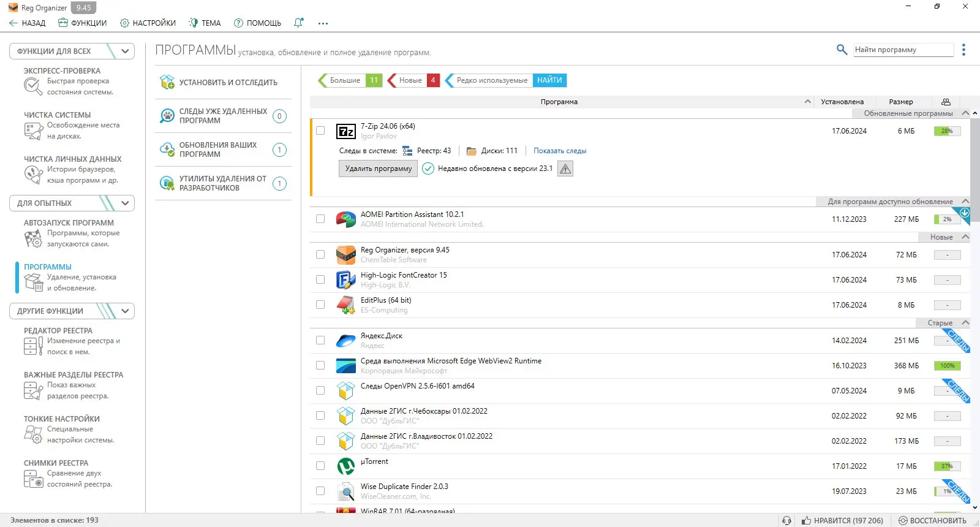Check the Reg Organizer 9.45 checkbox

click(x=320, y=254)
